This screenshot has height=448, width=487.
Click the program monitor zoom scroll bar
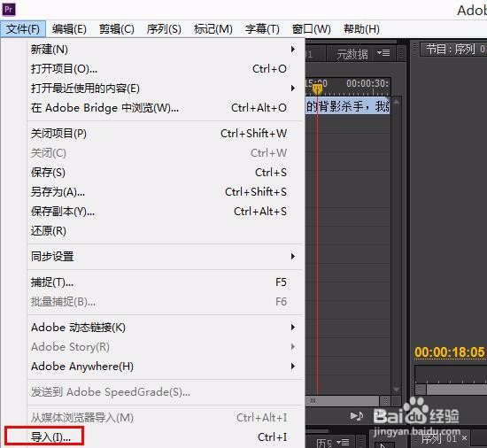point(456,390)
